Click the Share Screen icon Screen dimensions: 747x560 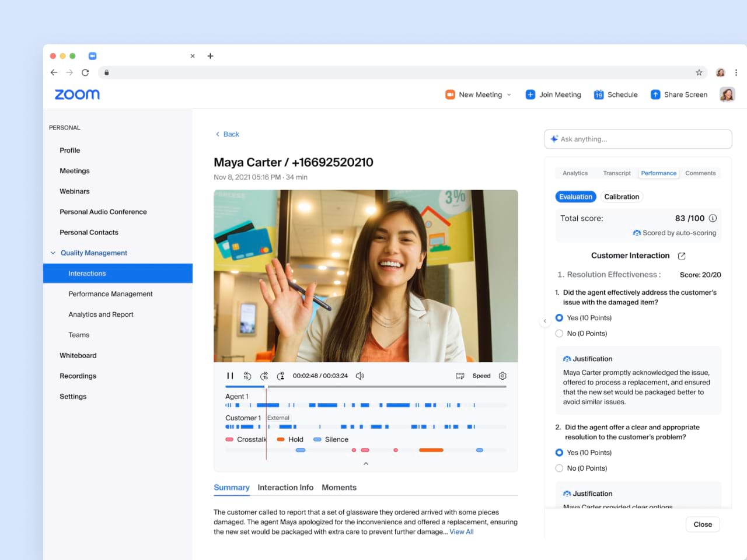pos(655,94)
